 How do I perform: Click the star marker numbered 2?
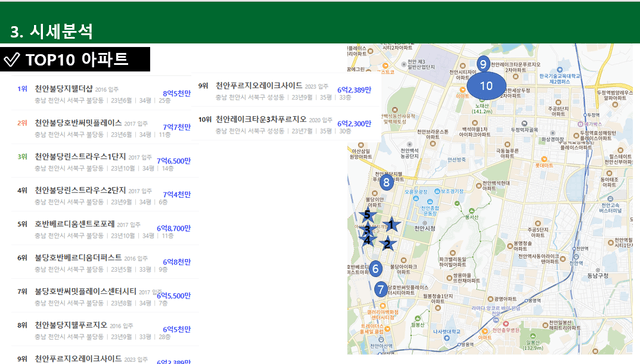point(387,244)
